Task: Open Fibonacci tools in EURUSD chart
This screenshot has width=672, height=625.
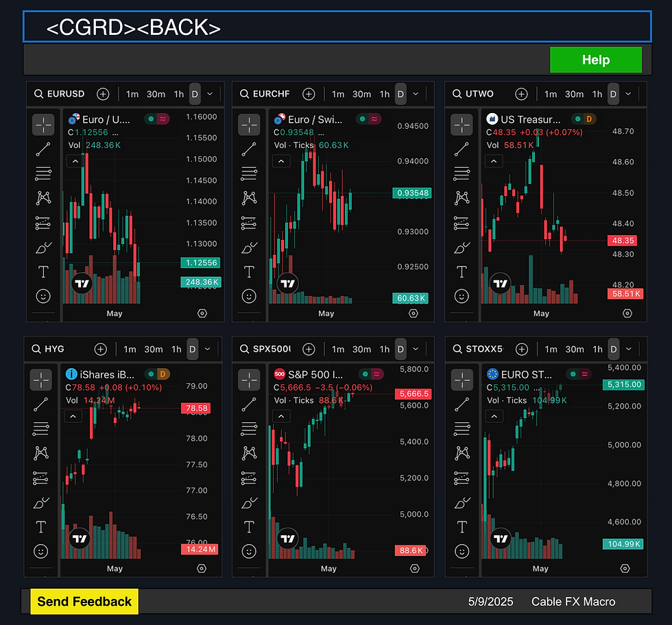Action: click(x=43, y=173)
